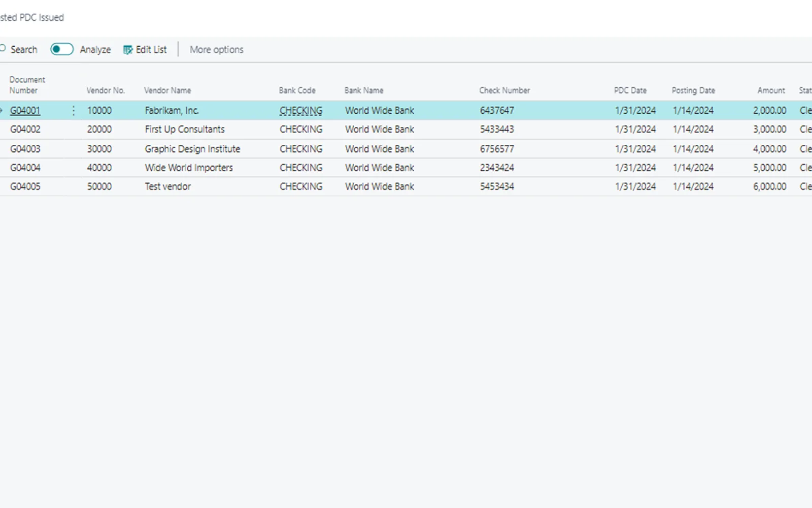Click vendor name Test vendor
Image resolution: width=812 pixels, height=508 pixels.
pos(168,186)
